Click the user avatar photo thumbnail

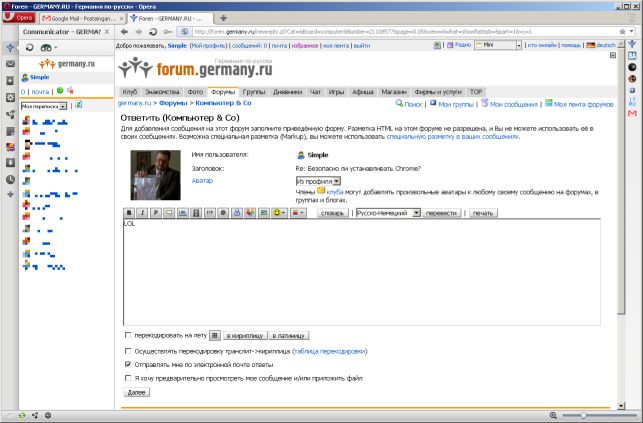[x=155, y=175]
